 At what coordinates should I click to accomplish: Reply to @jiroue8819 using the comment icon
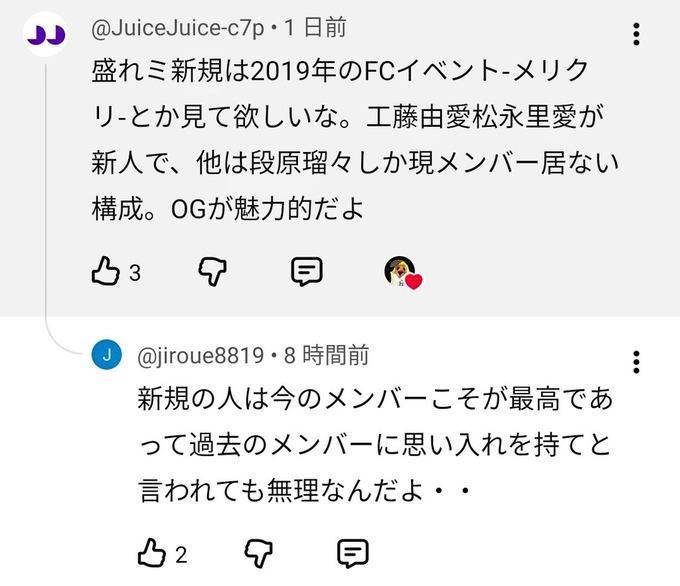(x=353, y=553)
